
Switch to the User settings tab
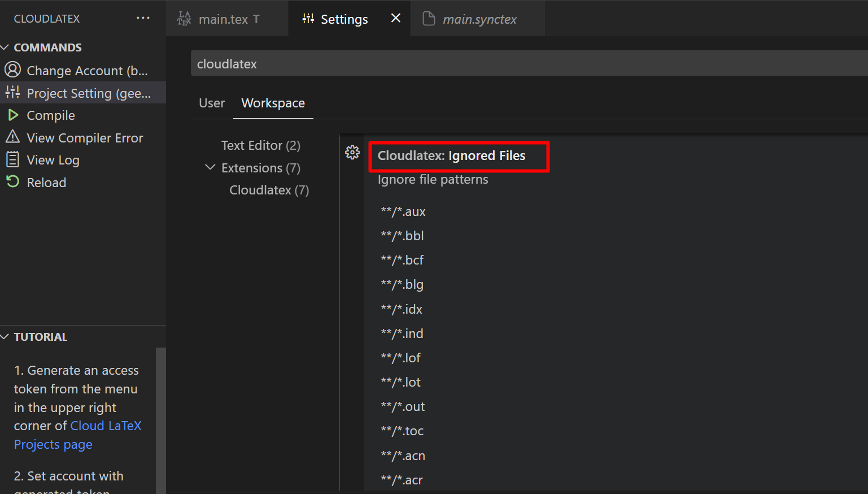coord(211,103)
